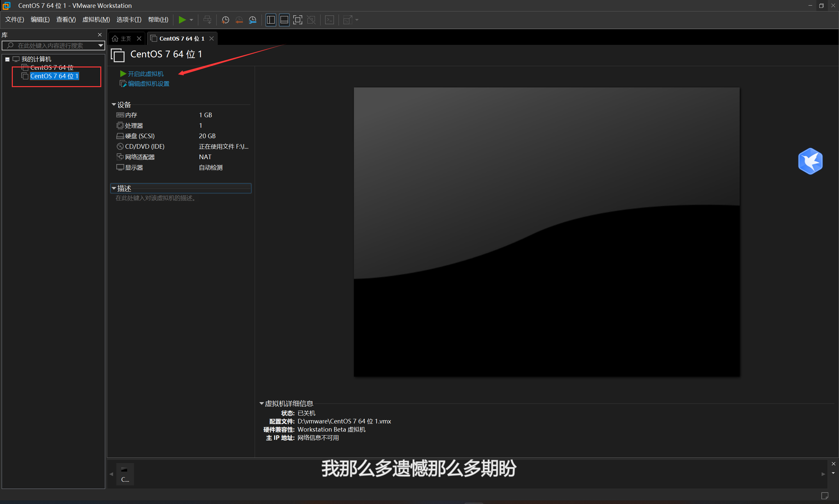The width and height of the screenshot is (839, 504).
Task: Click the console view terminal icon
Action: 329,20
